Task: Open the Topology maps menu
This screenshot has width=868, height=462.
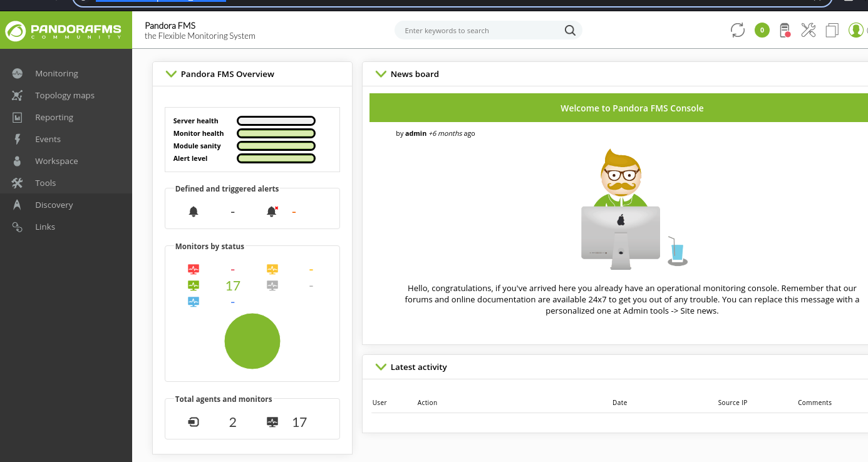Action: (66, 95)
